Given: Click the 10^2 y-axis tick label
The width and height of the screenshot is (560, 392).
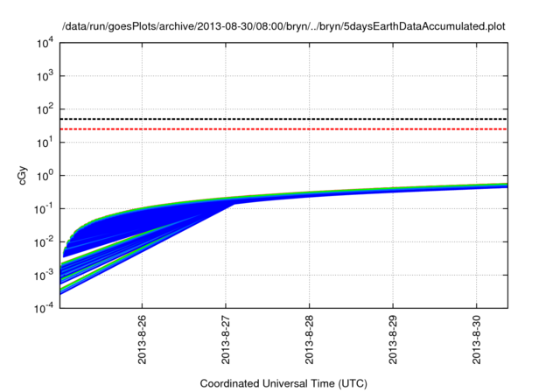Looking at the screenshot, I should point(45,109).
